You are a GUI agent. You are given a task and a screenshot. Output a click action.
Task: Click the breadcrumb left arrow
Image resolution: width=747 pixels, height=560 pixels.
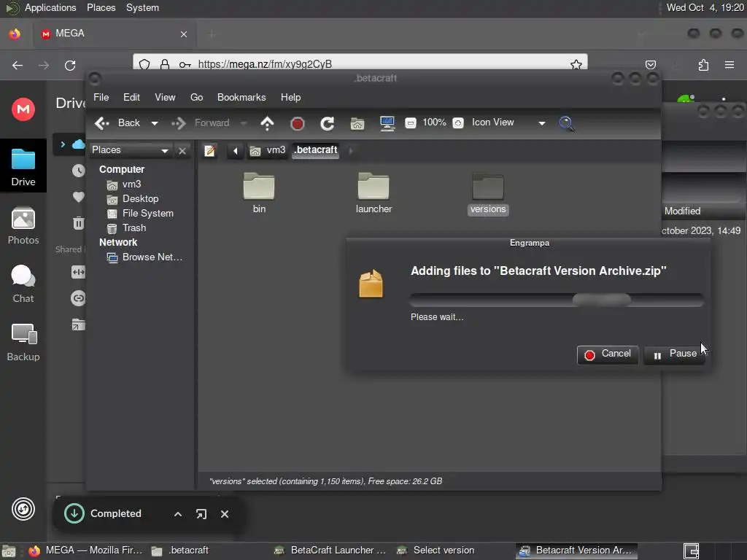coord(235,151)
